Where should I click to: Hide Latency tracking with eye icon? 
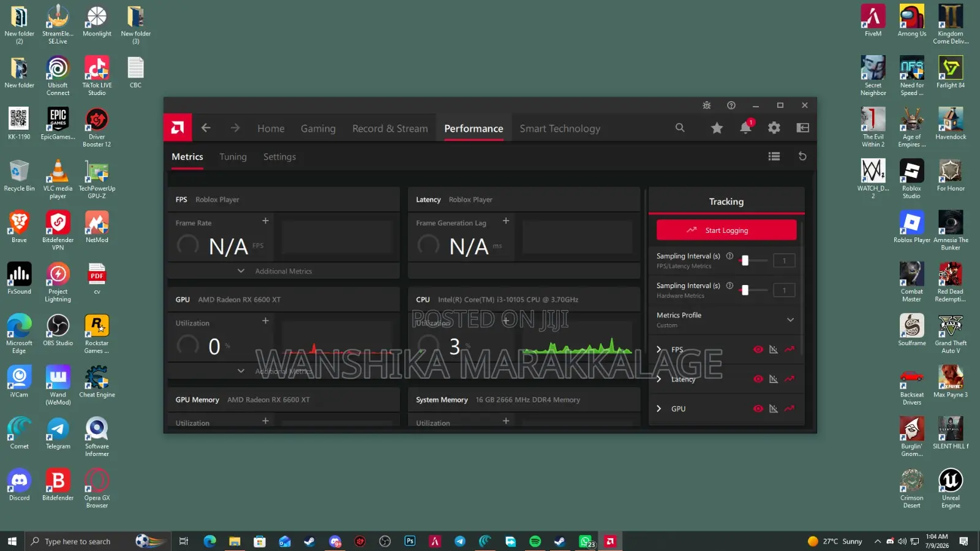pyautogui.click(x=758, y=379)
